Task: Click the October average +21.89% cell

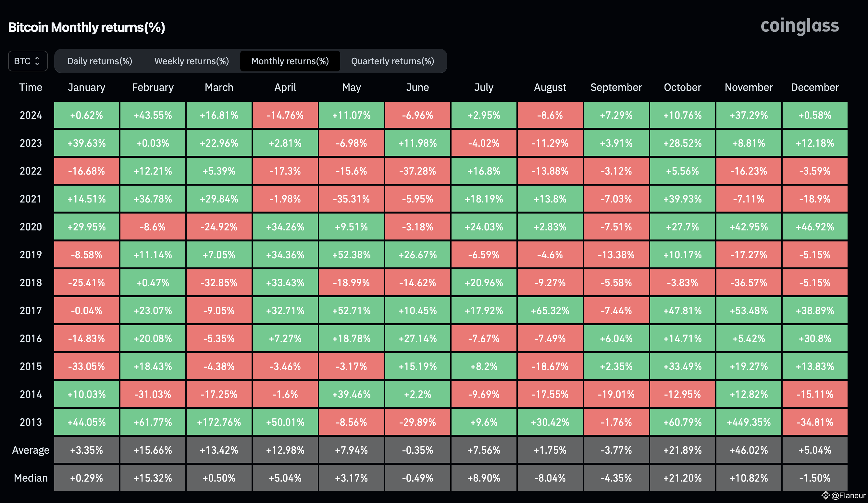Action: (682, 450)
